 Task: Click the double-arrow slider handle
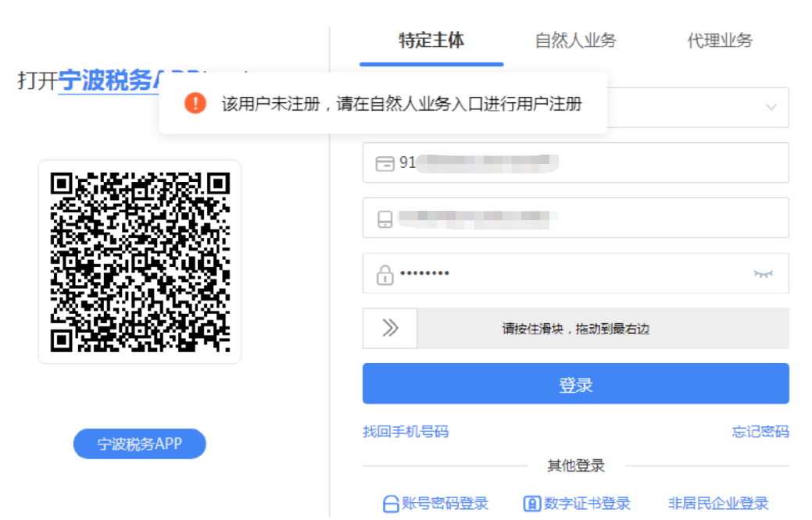tap(390, 328)
